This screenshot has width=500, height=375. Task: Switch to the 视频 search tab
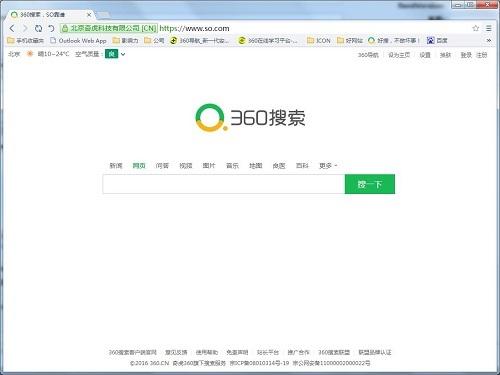point(186,166)
